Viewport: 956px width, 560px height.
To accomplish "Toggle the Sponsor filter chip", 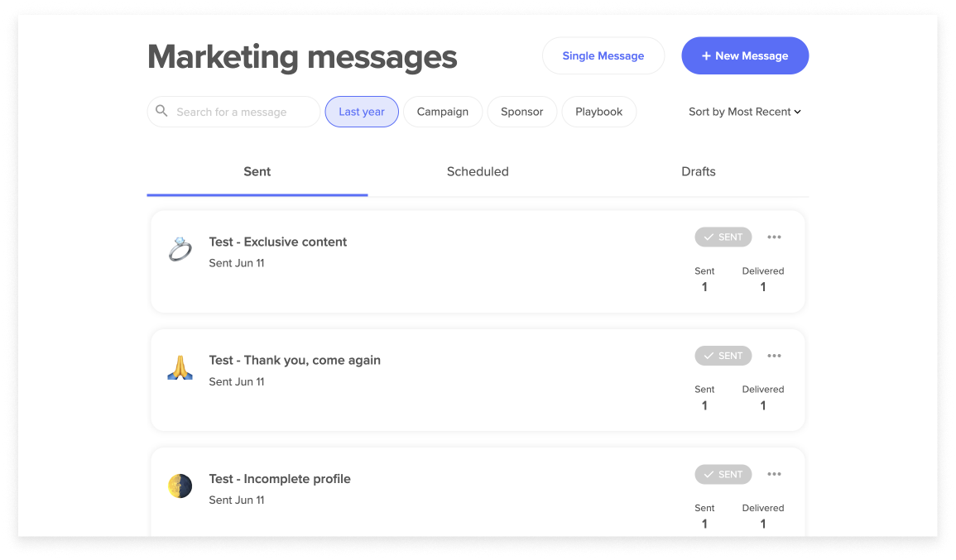I will click(x=522, y=112).
